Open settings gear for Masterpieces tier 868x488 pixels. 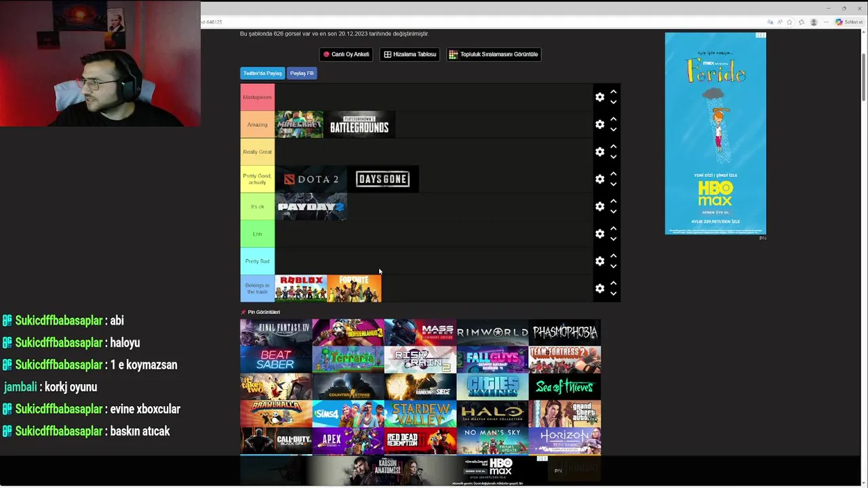(x=599, y=97)
